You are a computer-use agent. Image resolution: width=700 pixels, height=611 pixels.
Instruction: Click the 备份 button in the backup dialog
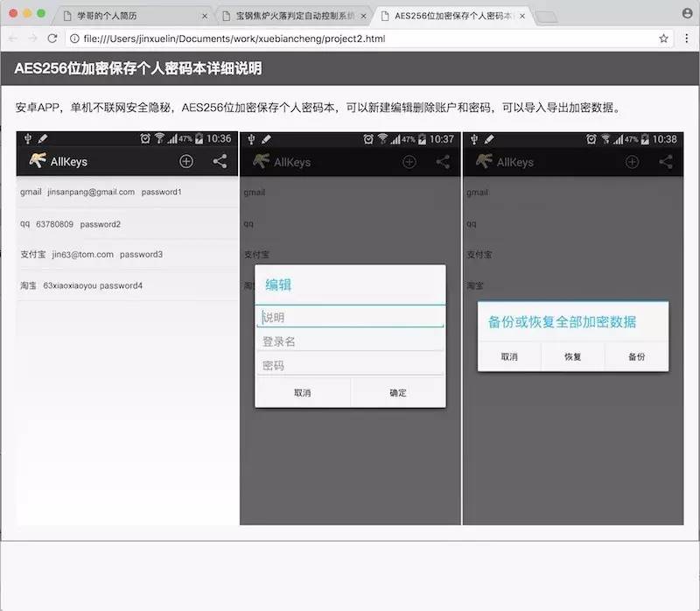(x=636, y=357)
